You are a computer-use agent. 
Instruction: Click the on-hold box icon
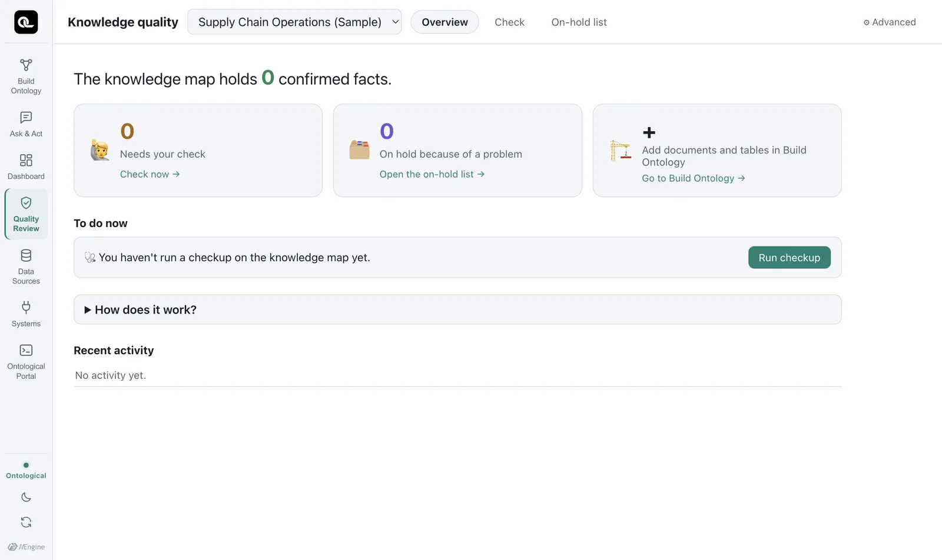tap(359, 150)
